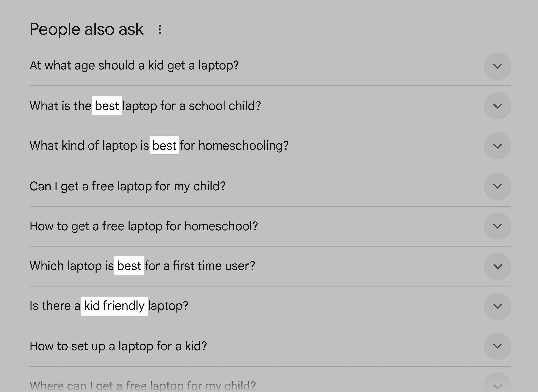Expand "Which laptop is best for a first time user?"
538x392 pixels.
coord(498,266)
